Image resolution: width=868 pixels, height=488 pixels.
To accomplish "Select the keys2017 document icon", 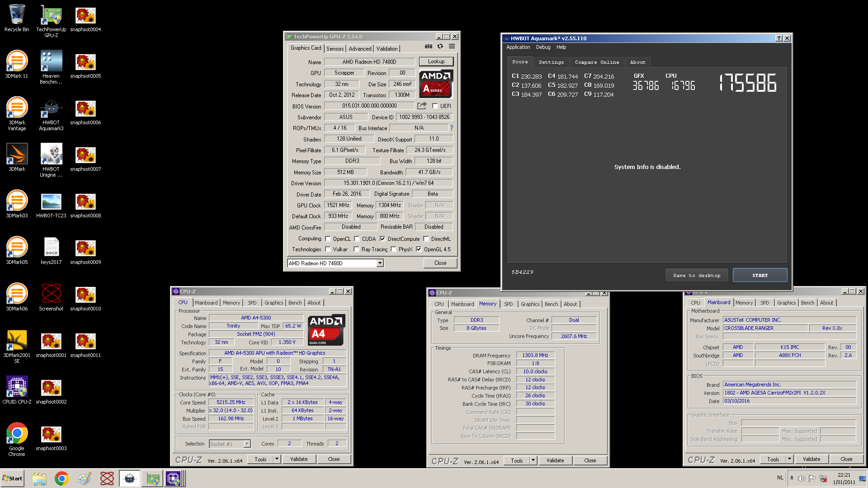I will (x=51, y=251).
